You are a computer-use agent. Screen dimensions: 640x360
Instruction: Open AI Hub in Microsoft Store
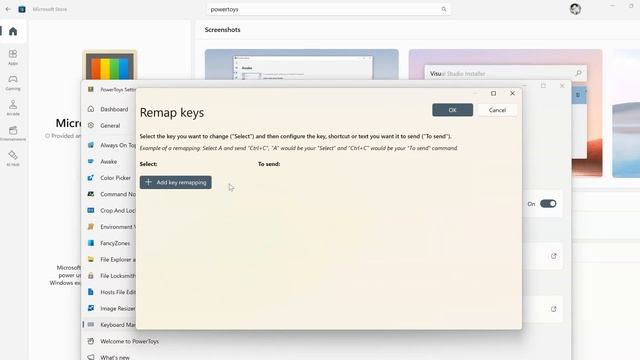pos(13,158)
